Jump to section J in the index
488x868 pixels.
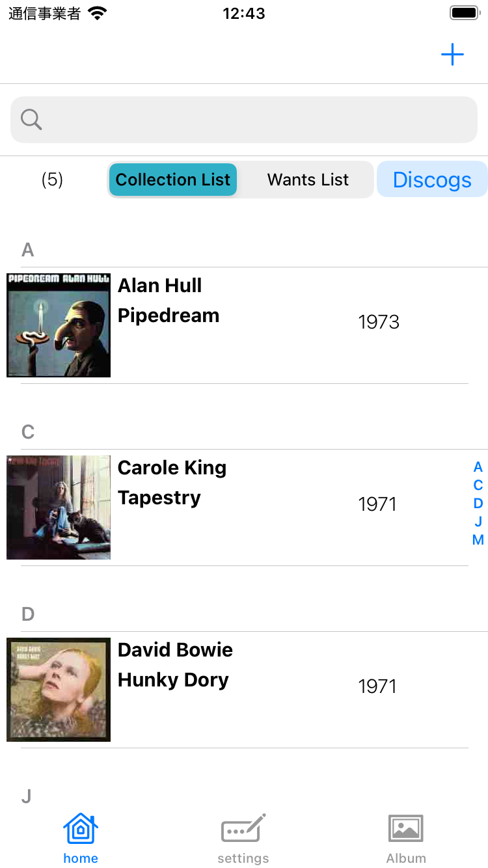478,522
